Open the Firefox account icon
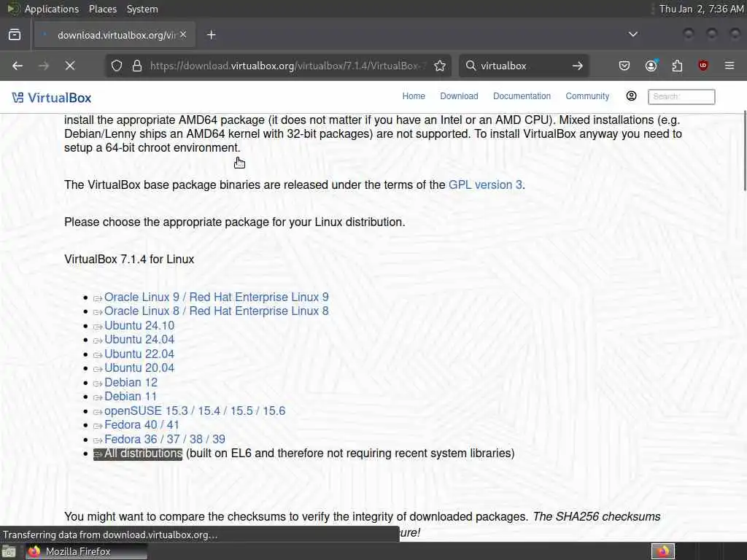 coord(651,66)
